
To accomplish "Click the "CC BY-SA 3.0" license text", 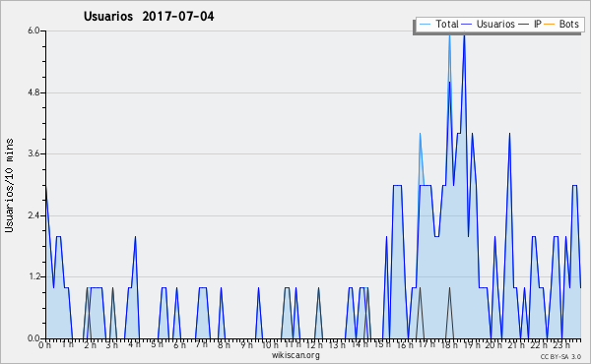I will pos(560,357).
